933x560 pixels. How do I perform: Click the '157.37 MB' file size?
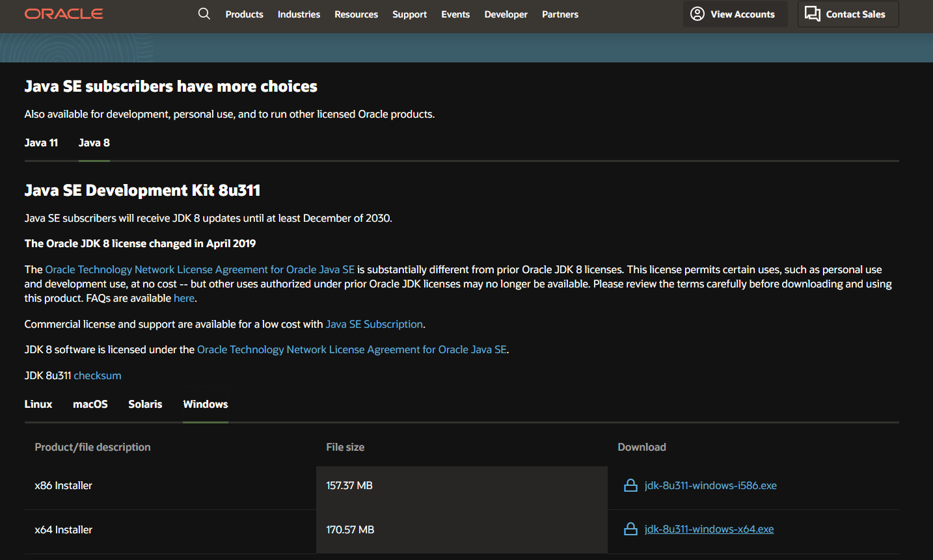pos(349,485)
